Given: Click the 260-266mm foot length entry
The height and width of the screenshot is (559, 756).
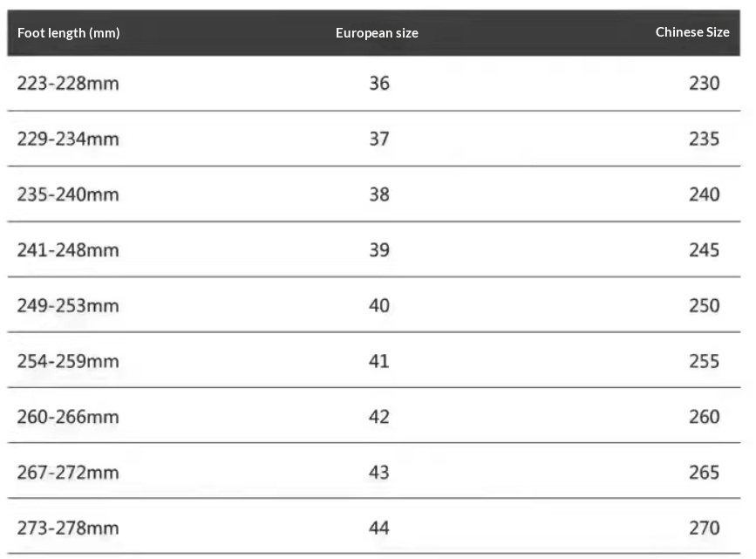Looking at the screenshot, I should pos(68,417).
